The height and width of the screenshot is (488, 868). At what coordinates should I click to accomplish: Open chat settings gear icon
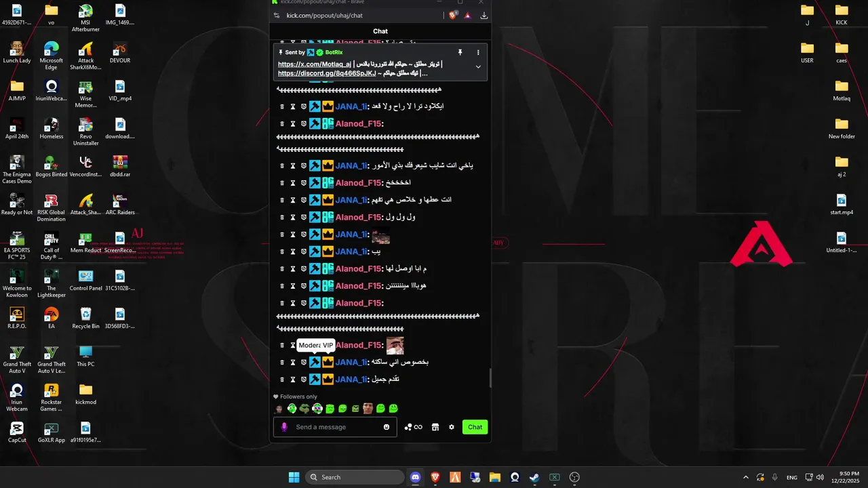[452, 427]
